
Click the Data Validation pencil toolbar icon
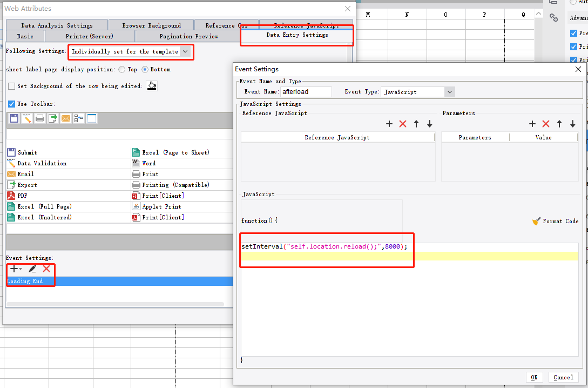point(26,118)
